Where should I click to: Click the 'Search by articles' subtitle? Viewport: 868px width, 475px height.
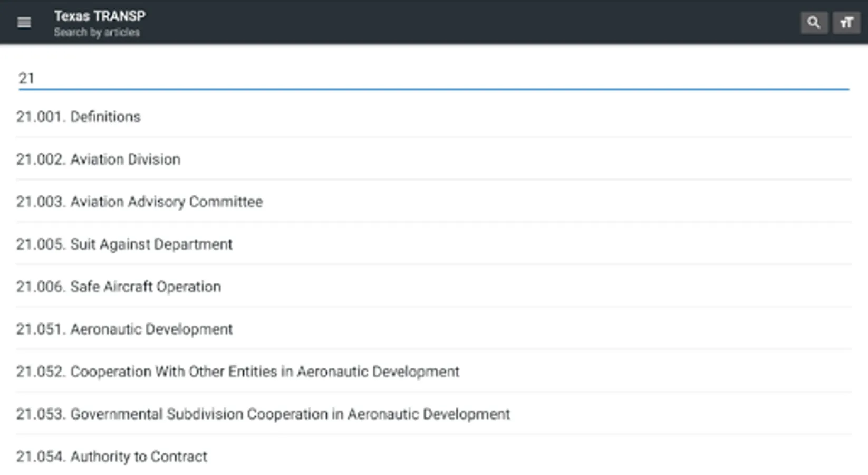pyautogui.click(x=97, y=32)
